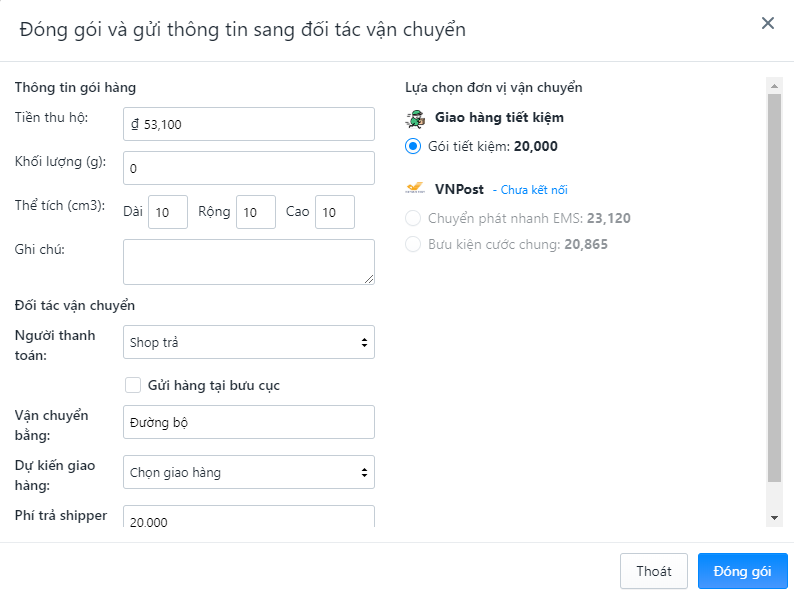Click the Ghi chú textarea resize handle
This screenshot has height=593, width=794.
tap(369, 279)
